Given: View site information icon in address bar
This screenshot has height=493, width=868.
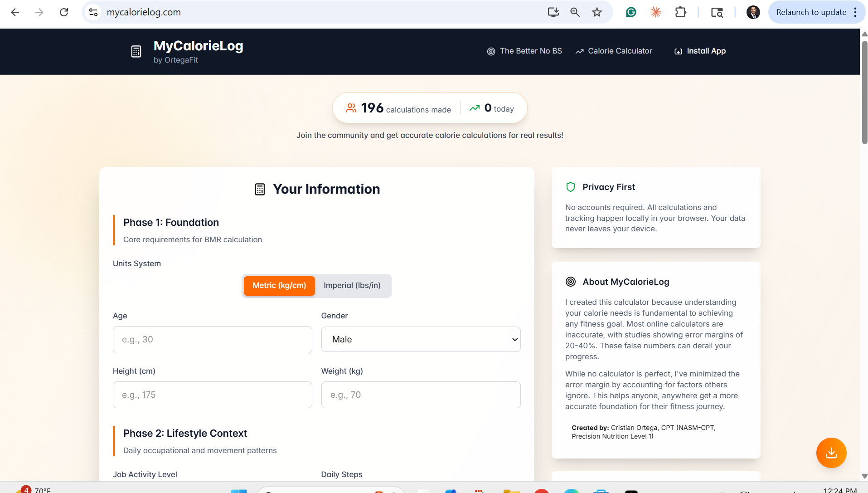Looking at the screenshot, I should [93, 12].
